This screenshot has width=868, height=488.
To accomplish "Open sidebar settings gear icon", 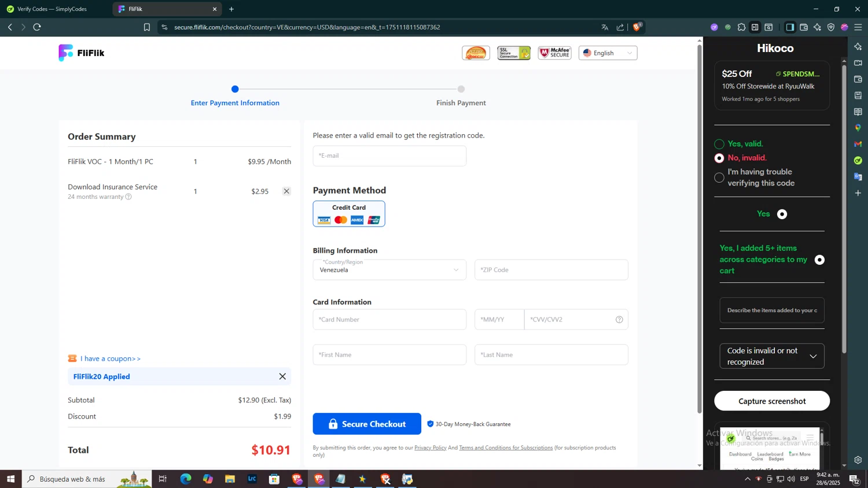I will point(858,460).
